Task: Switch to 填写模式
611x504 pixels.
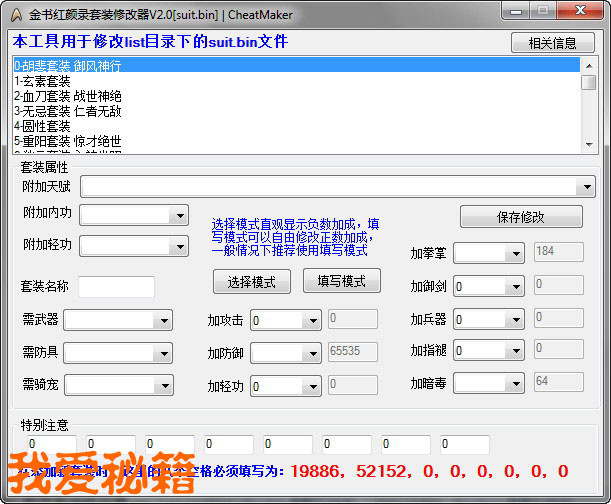Action: [341, 281]
